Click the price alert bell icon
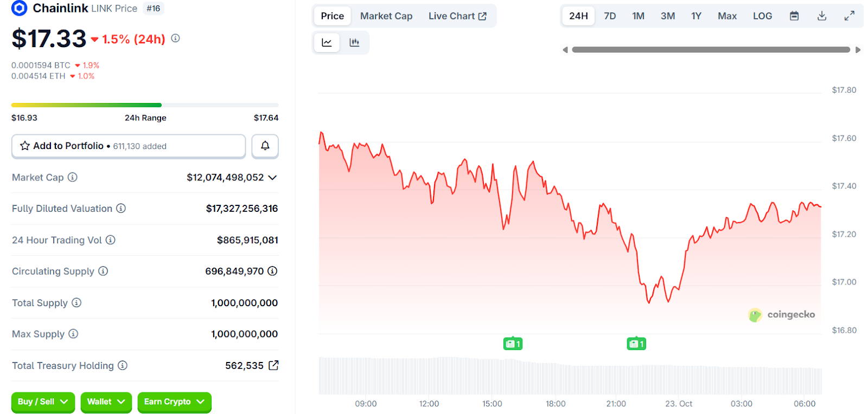The image size is (868, 414). click(x=265, y=146)
